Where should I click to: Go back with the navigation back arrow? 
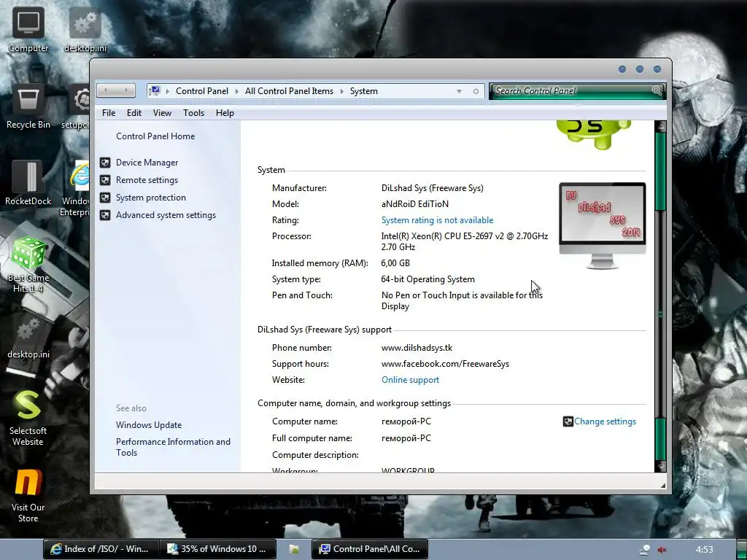pos(106,90)
